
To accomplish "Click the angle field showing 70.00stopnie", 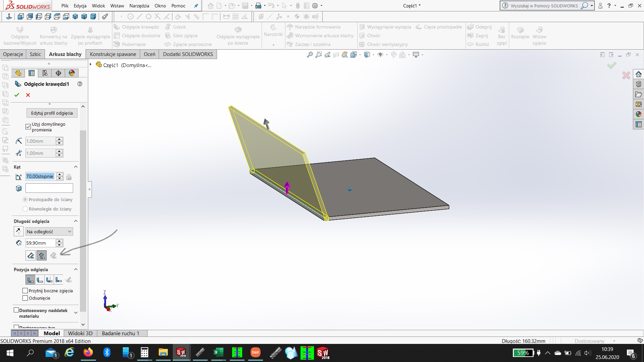I will coord(40,176).
